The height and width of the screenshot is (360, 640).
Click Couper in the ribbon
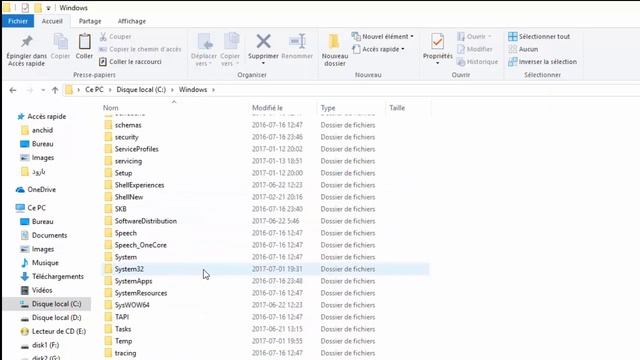116,36
